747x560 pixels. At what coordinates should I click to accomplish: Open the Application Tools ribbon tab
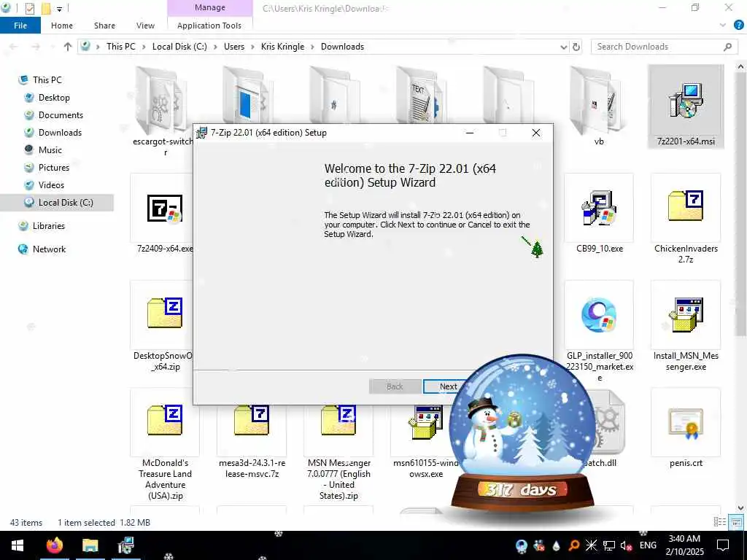[209, 26]
